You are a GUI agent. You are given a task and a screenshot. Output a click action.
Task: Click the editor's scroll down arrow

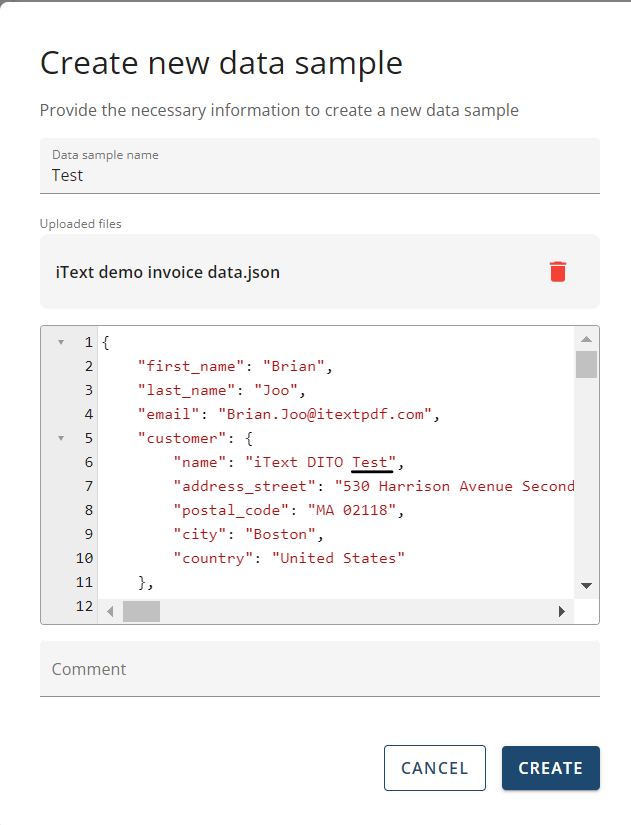587,585
